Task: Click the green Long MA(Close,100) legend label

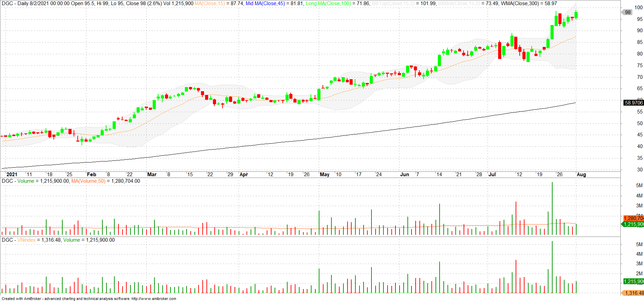Action: 328,3
